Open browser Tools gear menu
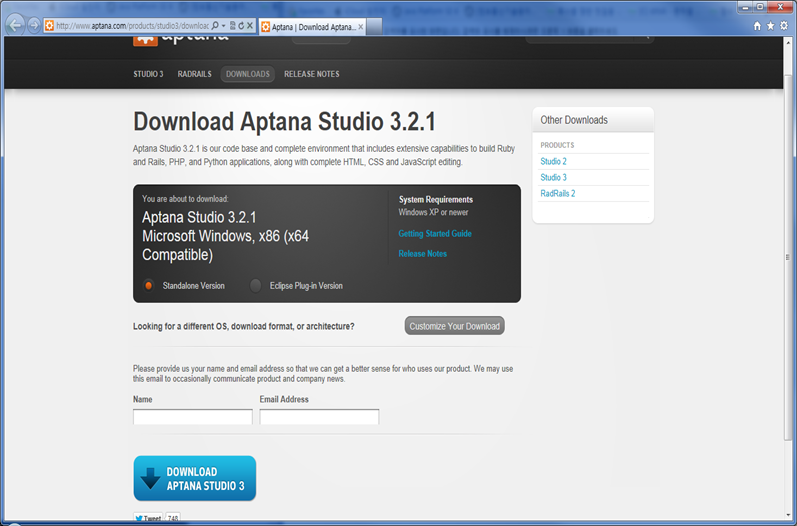Viewport: 797px width, 526px height. tap(784, 26)
